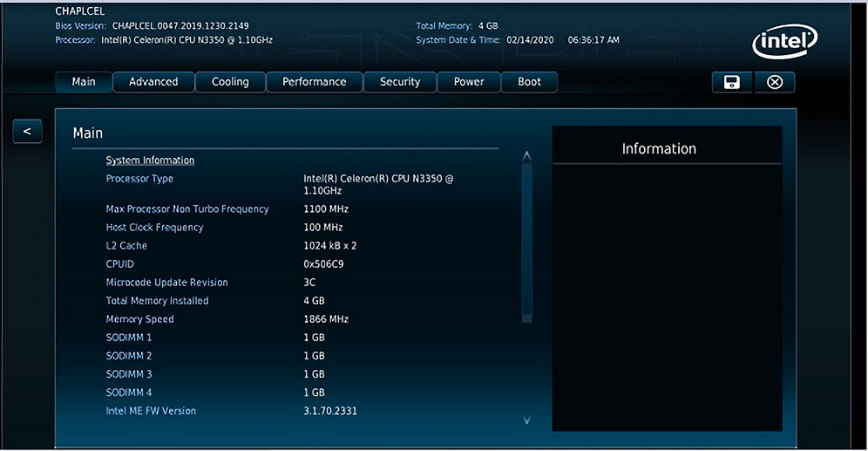868x451 pixels.
Task: Click the 4 GB Total Memory Installed value
Action: click(x=314, y=300)
